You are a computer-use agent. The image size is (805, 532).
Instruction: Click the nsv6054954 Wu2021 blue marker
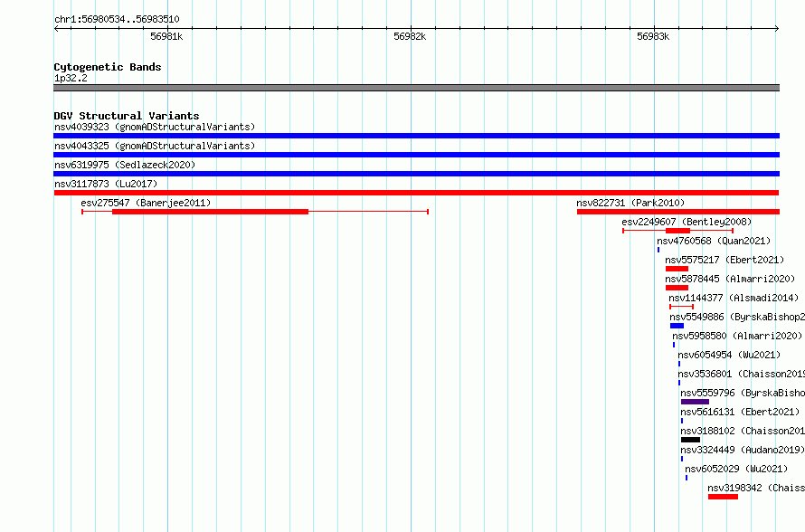[x=679, y=364]
